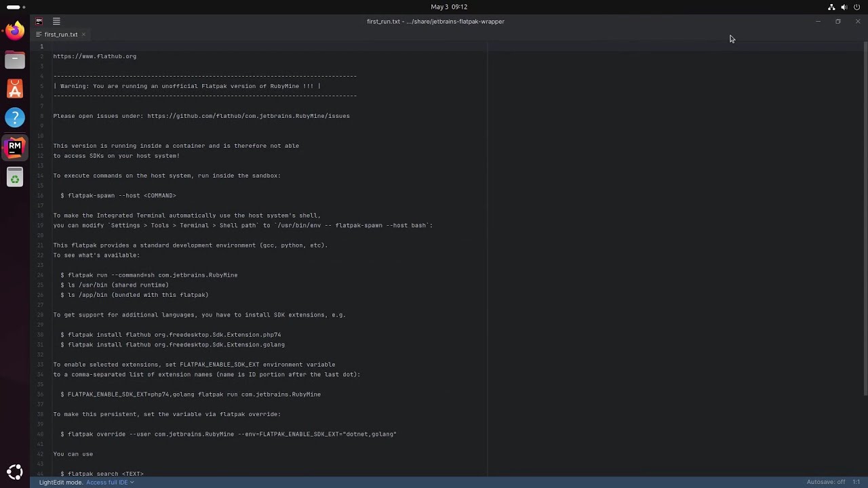Open the Trash from the dock

click(x=15, y=178)
